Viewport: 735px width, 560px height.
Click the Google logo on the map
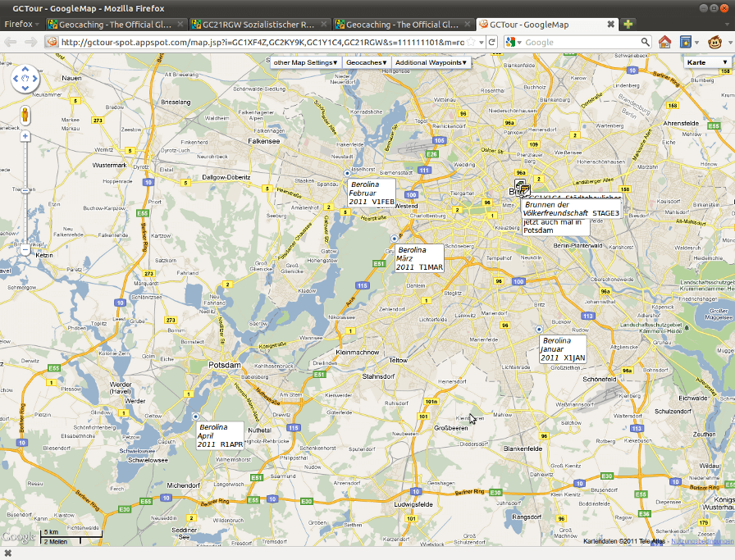(19, 536)
